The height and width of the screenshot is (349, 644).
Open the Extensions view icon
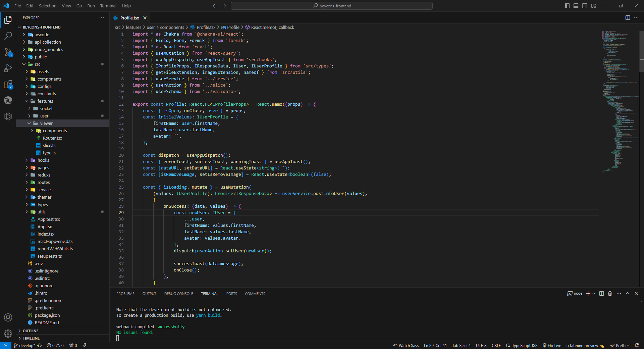[8, 84]
